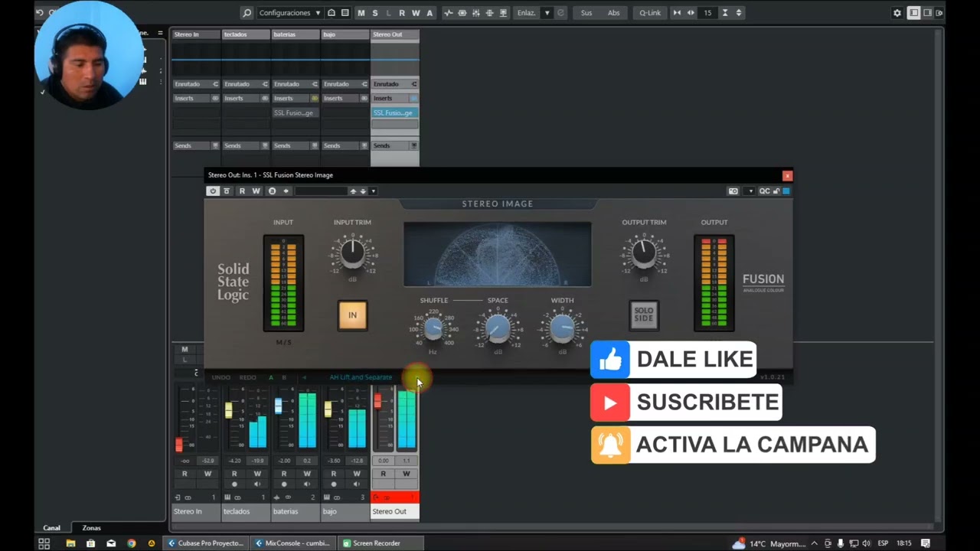
Task: Open the Configuraciones dropdown
Action: [290, 13]
